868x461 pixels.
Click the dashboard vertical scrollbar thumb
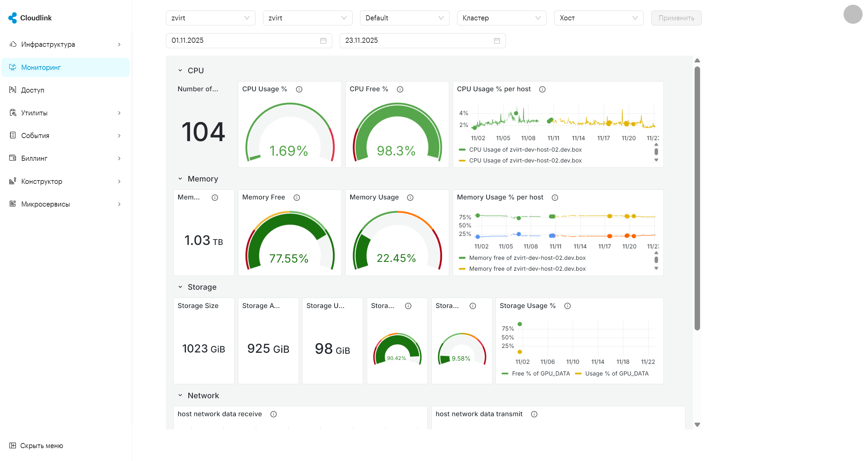(697, 198)
